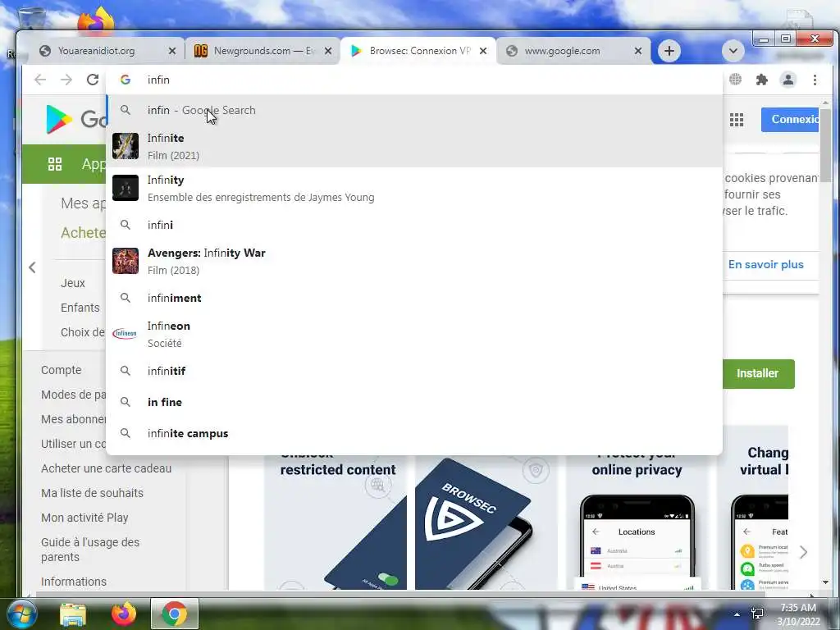Screen dimensions: 840x630
Task: Open the Chrome profile avatar
Action: [x=788, y=80]
